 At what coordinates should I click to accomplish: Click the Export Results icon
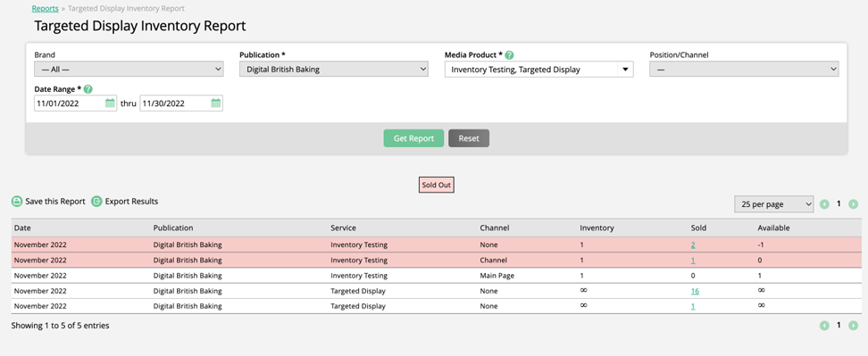coord(96,202)
